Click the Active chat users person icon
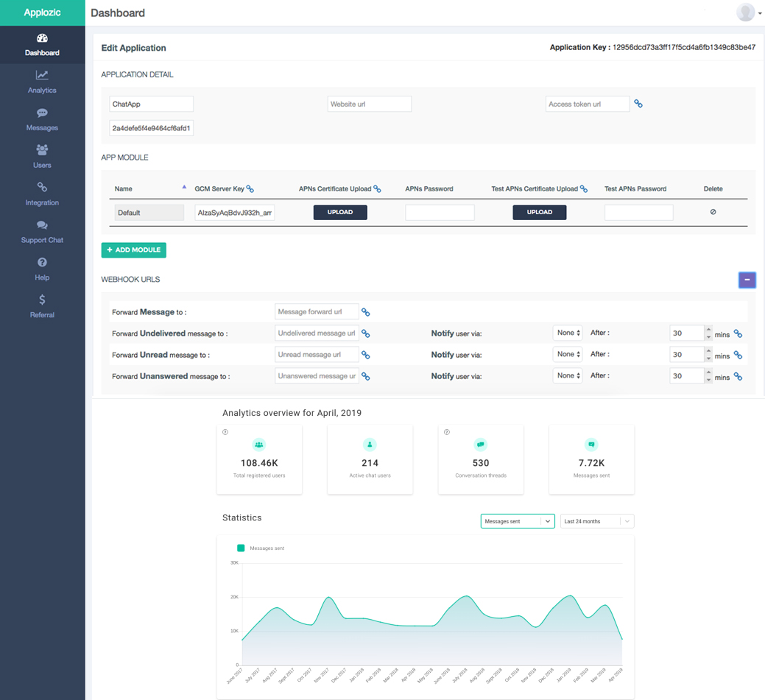The width and height of the screenshot is (765, 700). click(x=370, y=445)
